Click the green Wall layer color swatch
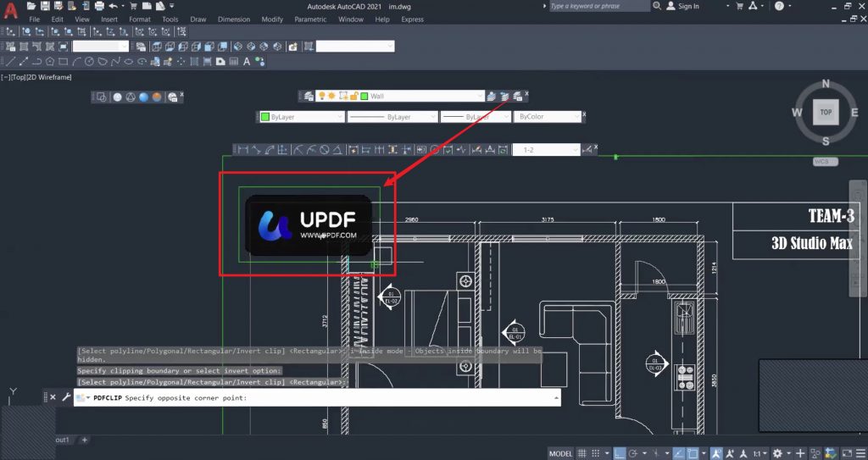This screenshot has height=460, width=868. [364, 97]
